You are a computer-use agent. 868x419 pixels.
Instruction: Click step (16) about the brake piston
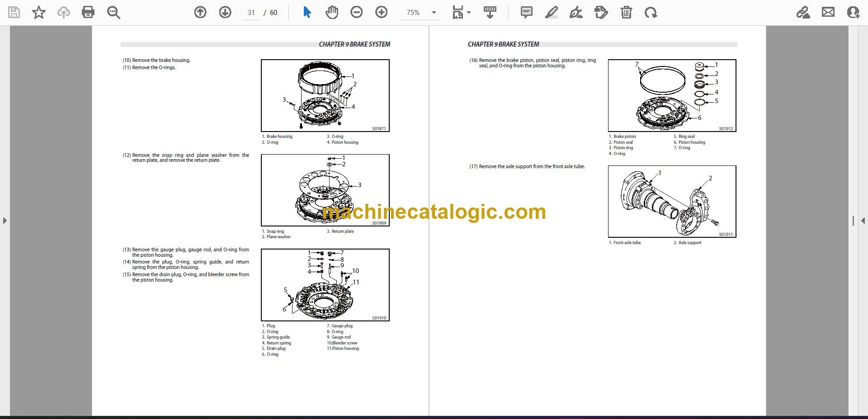(533, 63)
